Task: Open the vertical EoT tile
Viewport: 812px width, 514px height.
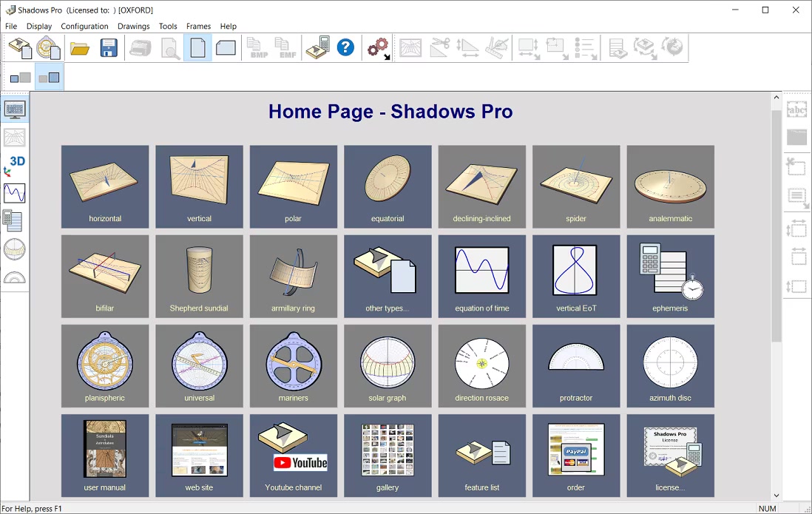Action: click(576, 276)
